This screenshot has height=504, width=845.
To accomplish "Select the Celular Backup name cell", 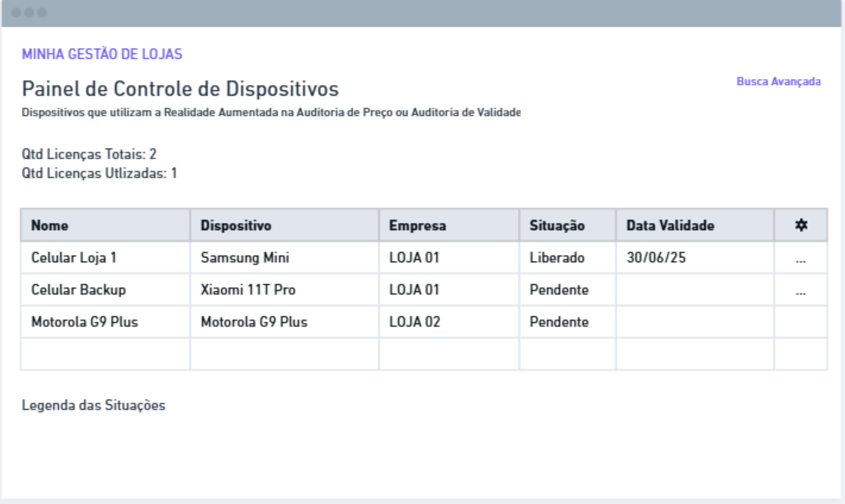I will tap(79, 290).
